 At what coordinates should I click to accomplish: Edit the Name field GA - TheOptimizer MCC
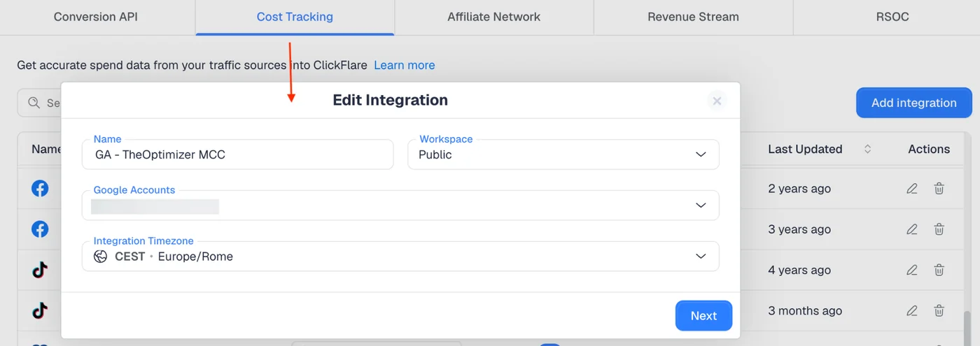[237, 154]
